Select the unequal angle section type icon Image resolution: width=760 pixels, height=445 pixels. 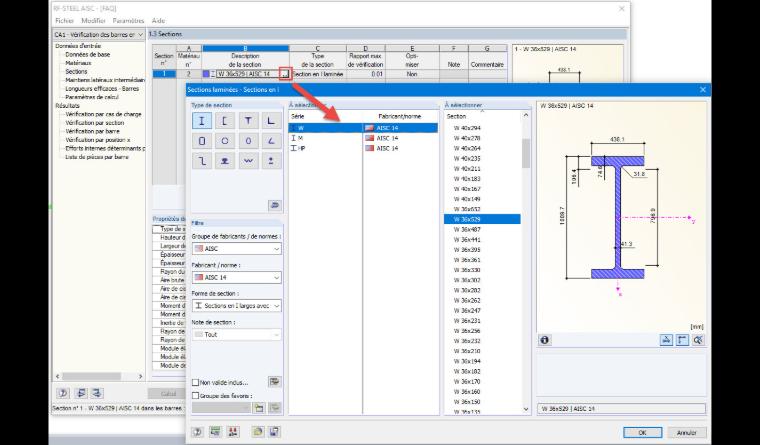click(271, 141)
